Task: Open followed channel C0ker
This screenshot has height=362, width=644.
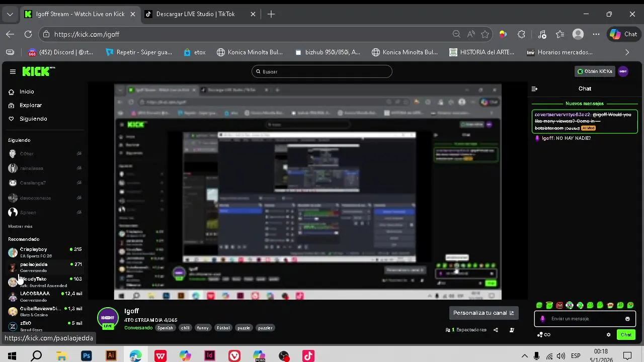Action: [44, 154]
